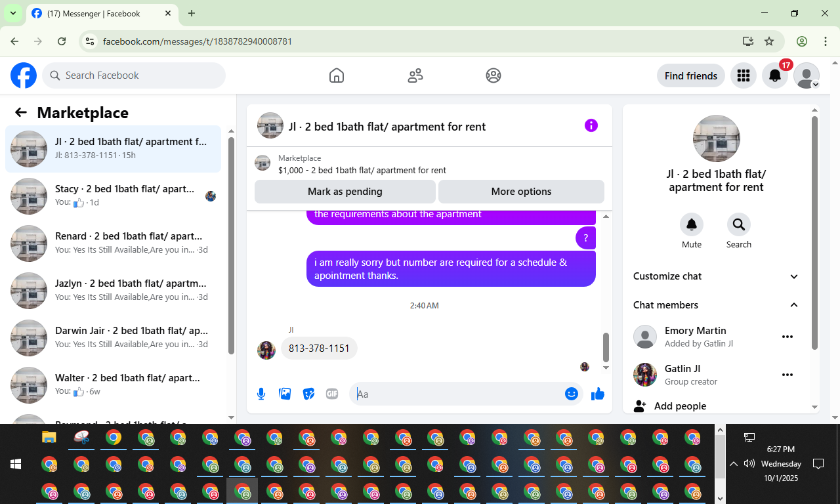This screenshot has width=840, height=504.
Task: Click the right info panel scrollbar
Action: [815, 233]
